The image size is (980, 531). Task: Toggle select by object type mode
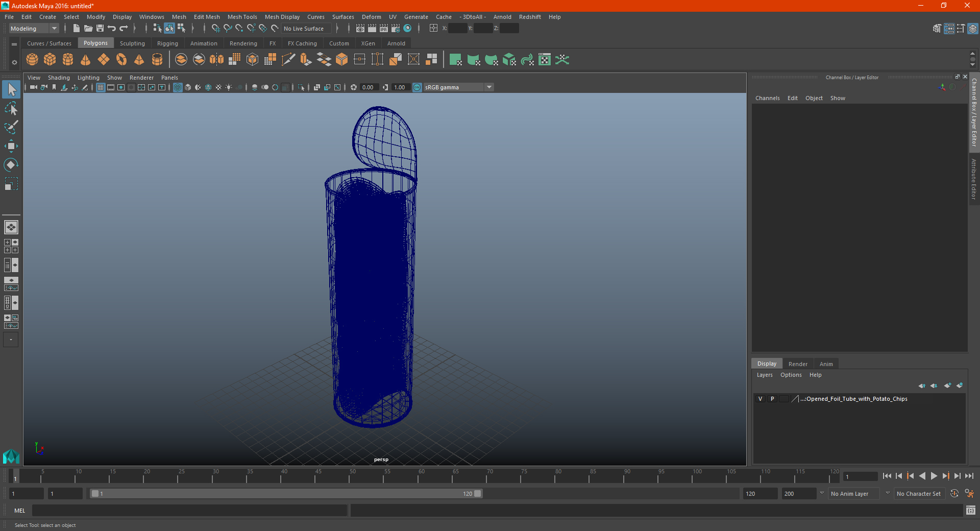point(169,29)
